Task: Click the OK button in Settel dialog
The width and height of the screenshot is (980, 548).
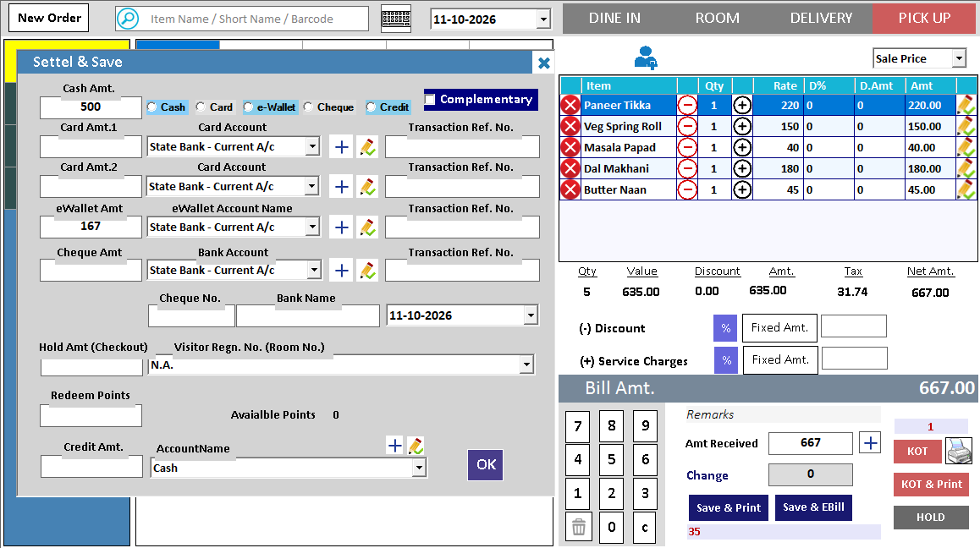Action: click(485, 465)
